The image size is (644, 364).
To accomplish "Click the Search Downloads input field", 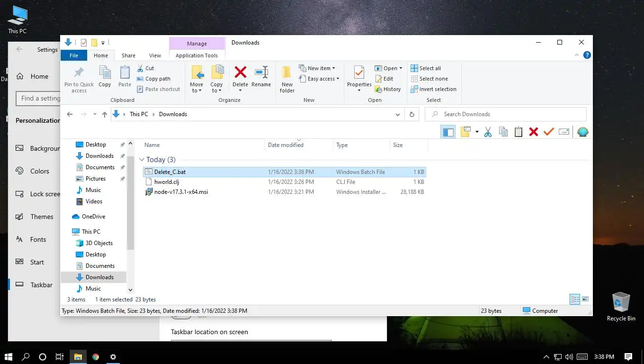I will click(506, 114).
